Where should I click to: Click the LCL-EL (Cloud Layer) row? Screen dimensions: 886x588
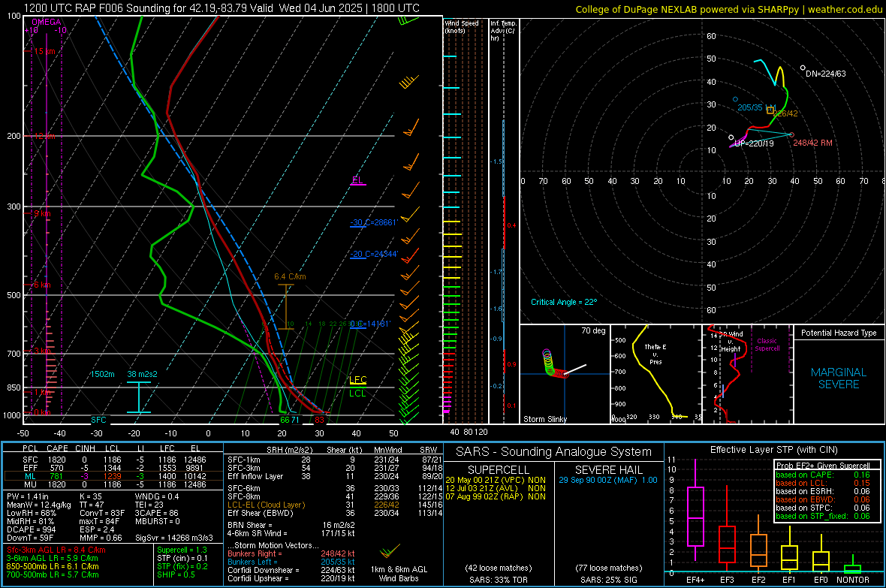pyautogui.click(x=335, y=505)
